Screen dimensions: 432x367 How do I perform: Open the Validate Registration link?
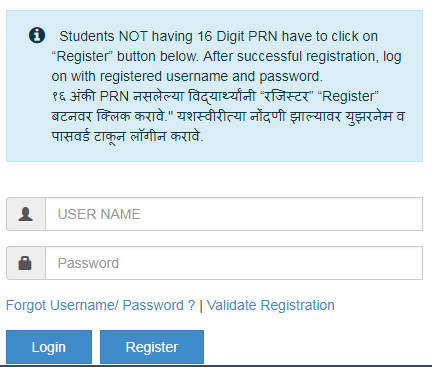tap(270, 305)
